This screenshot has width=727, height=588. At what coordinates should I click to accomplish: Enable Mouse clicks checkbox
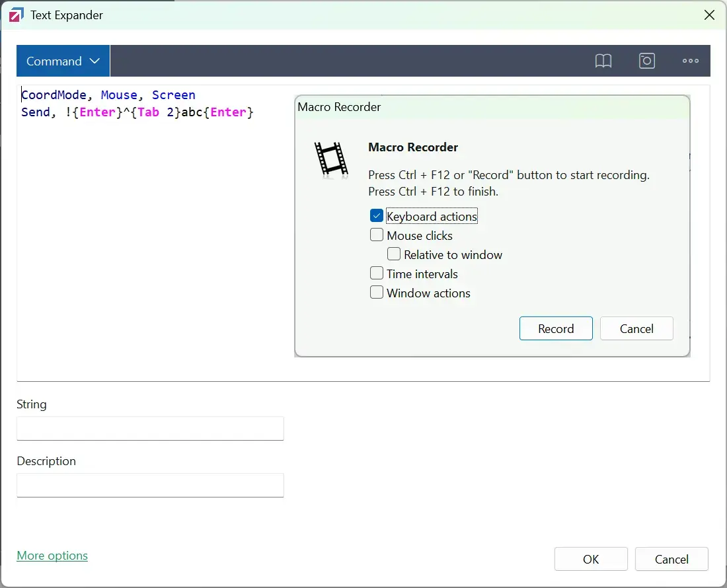(377, 235)
